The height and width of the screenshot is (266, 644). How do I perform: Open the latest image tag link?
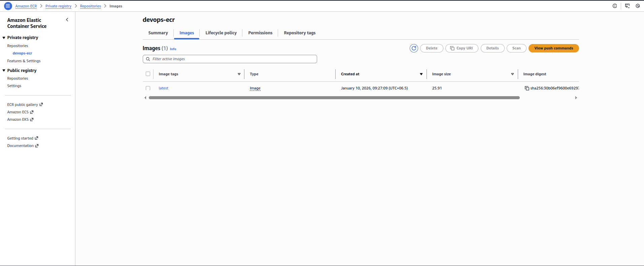(x=163, y=88)
